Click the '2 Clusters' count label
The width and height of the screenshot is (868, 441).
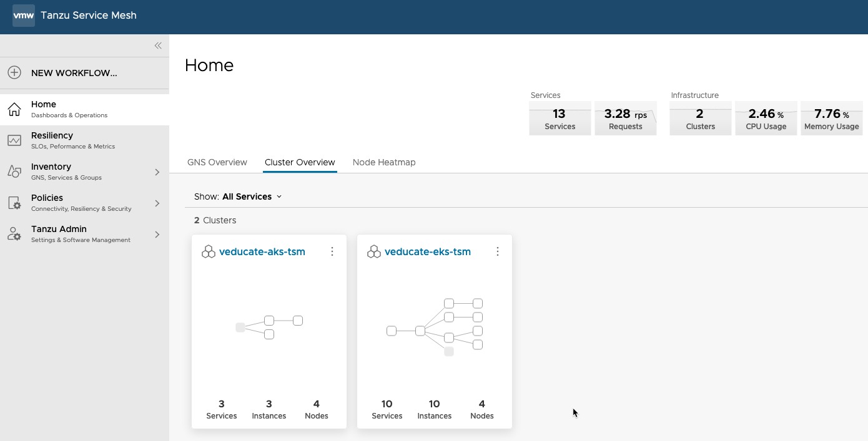pos(215,220)
